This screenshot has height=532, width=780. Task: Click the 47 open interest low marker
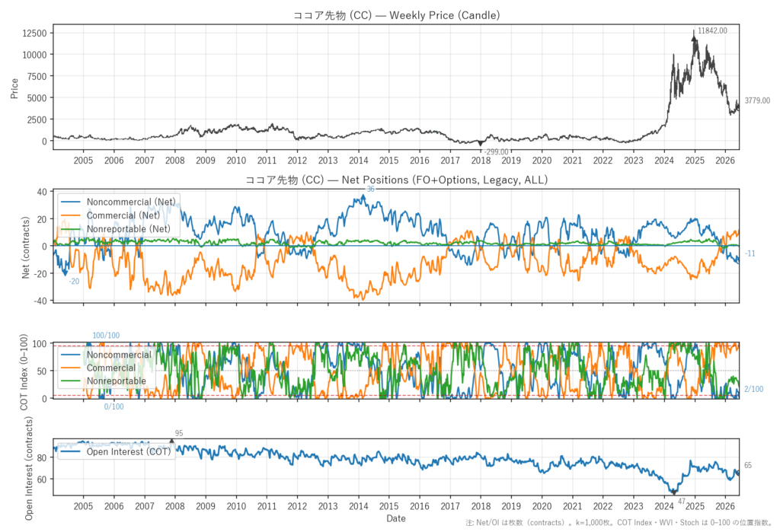[682, 501]
